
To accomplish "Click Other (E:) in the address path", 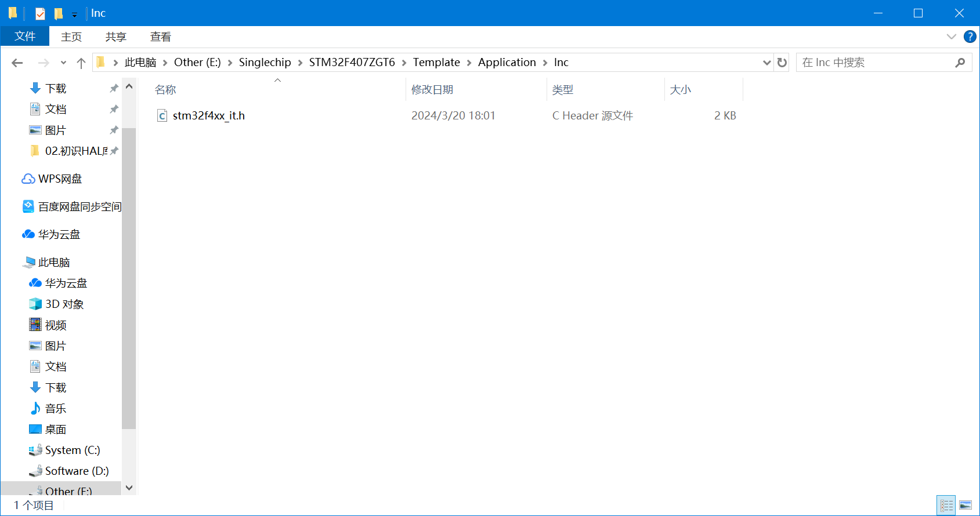I will click(x=197, y=62).
